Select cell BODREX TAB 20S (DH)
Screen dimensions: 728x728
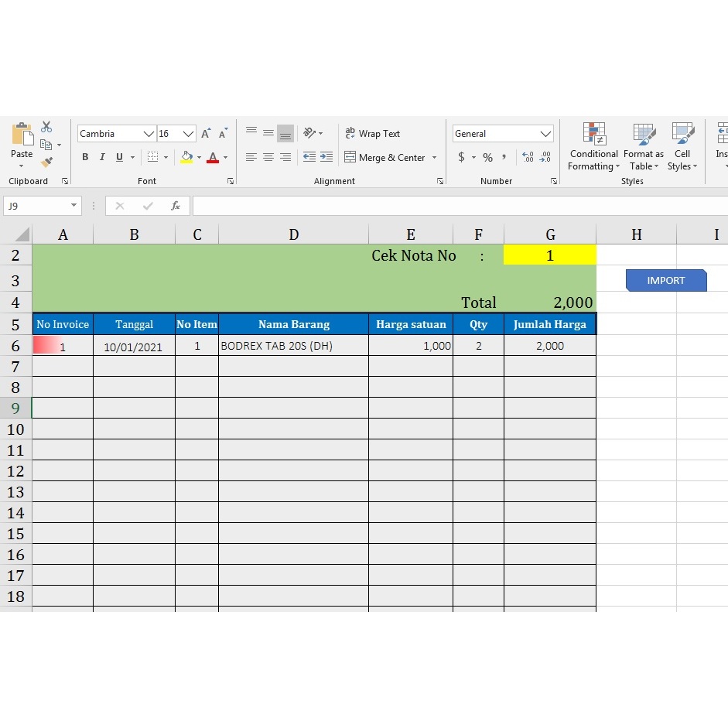coord(294,346)
